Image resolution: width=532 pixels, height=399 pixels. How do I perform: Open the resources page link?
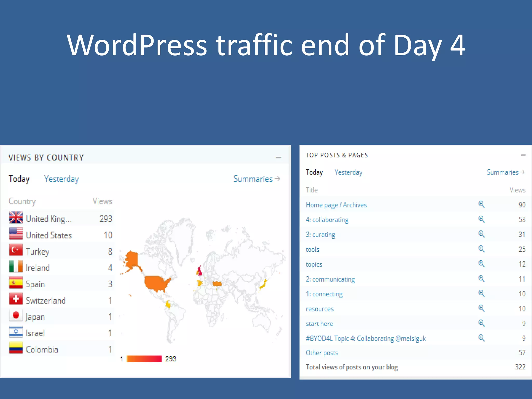coord(320,309)
